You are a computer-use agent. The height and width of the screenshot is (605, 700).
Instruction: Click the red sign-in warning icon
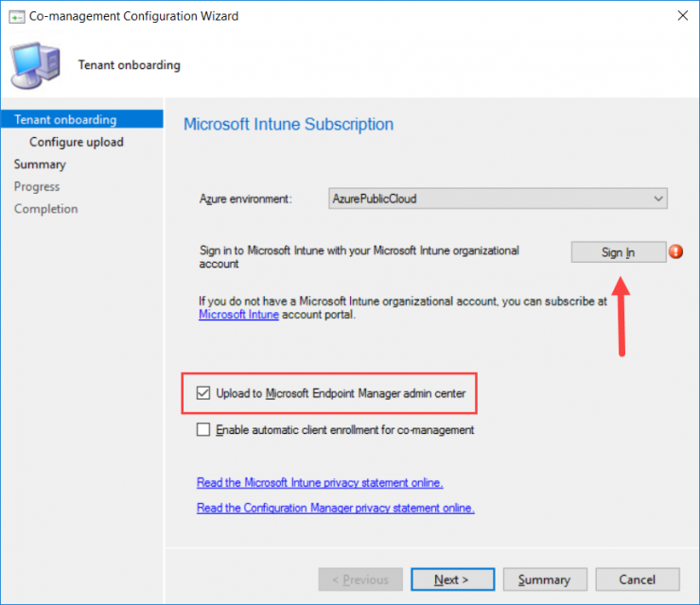pyautogui.click(x=675, y=251)
